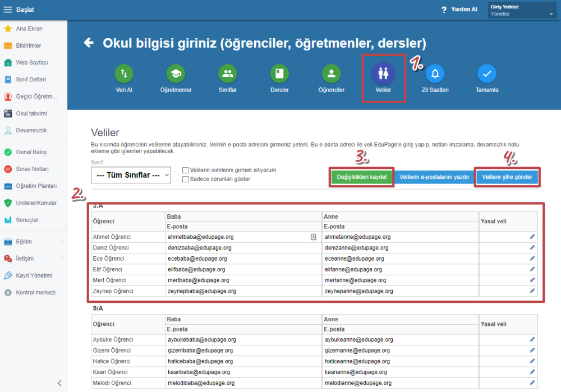Open the Öğrenciler step icon
Image resolution: width=561 pixels, height=392 pixels.
click(332, 73)
